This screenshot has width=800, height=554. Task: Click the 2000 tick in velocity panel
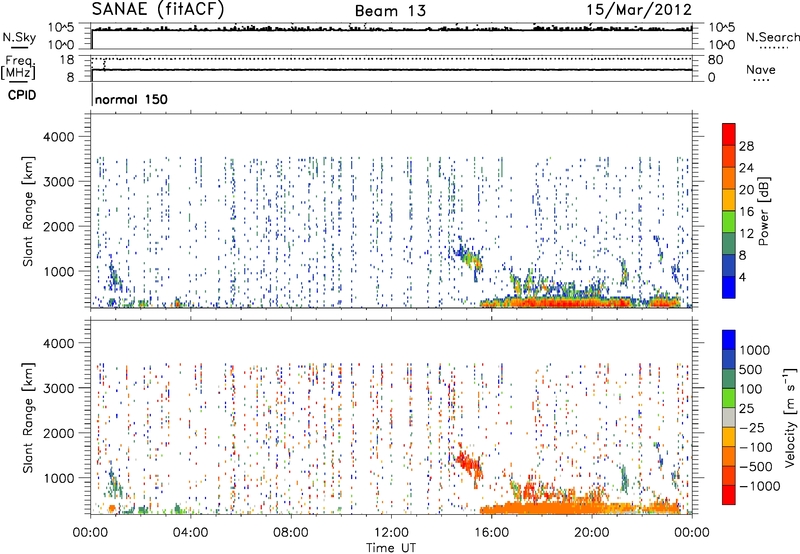coord(58,433)
